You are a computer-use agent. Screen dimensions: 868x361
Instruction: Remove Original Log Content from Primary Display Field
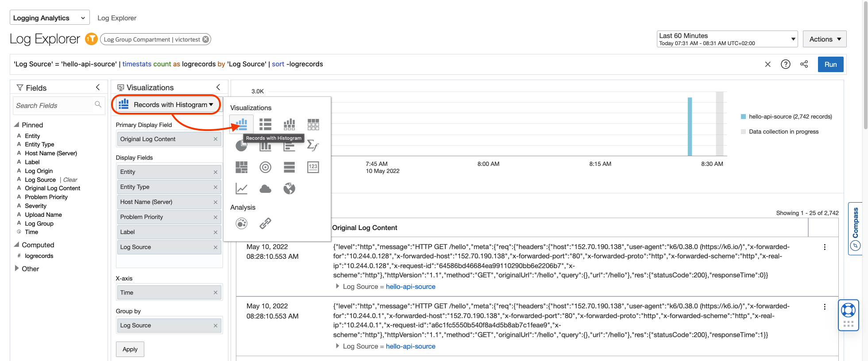point(215,139)
